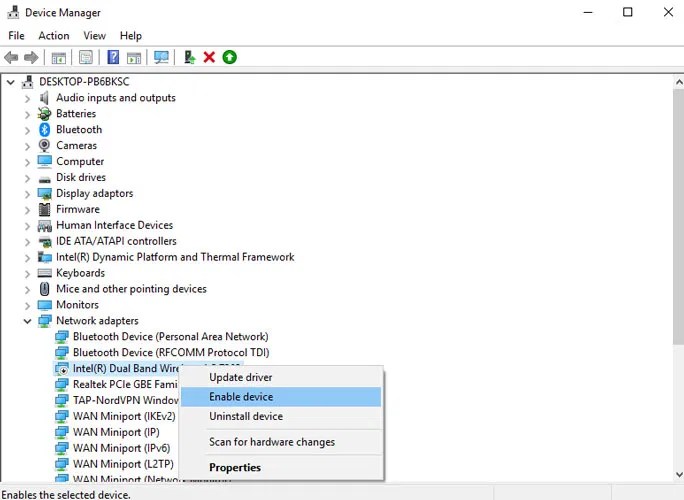Choose Uninstall device from context menu

(281, 416)
